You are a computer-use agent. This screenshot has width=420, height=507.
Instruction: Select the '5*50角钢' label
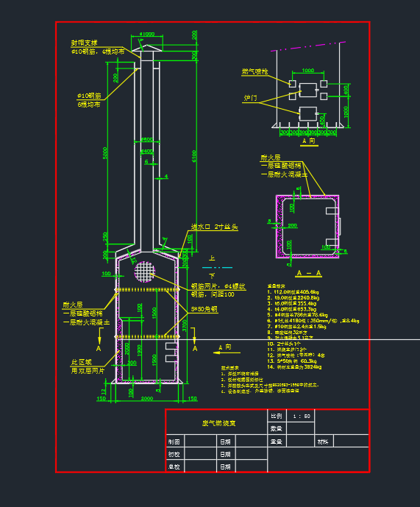[204, 309]
